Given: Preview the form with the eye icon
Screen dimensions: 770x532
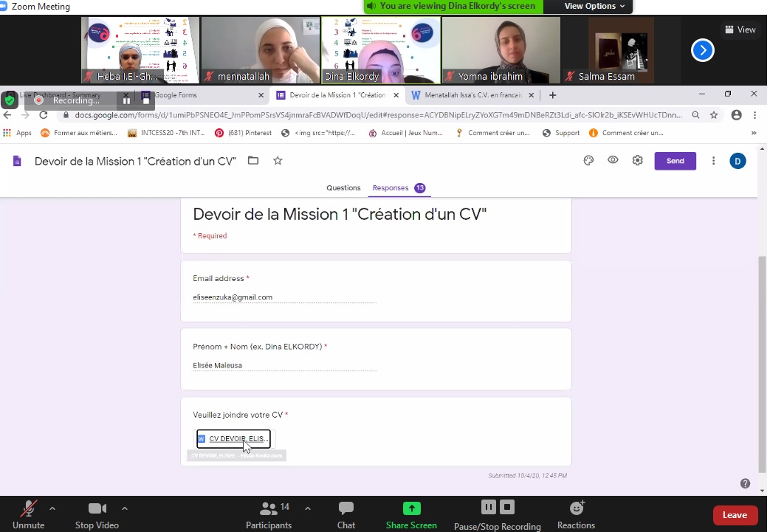Looking at the screenshot, I should click(613, 161).
